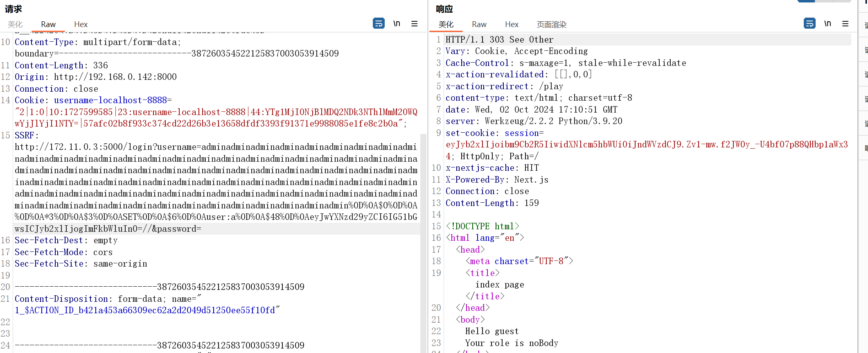Switch response view to Raw tab
The image size is (868, 353).
point(479,24)
